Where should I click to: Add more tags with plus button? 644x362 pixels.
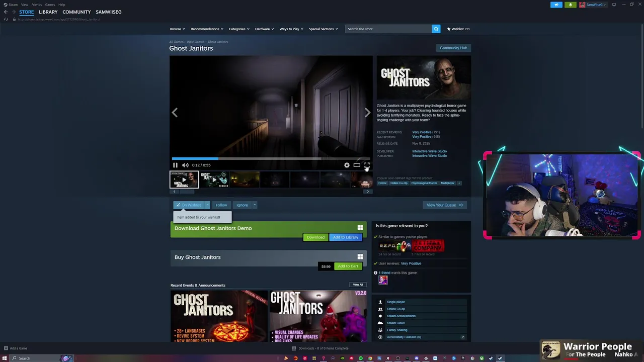[459, 183]
